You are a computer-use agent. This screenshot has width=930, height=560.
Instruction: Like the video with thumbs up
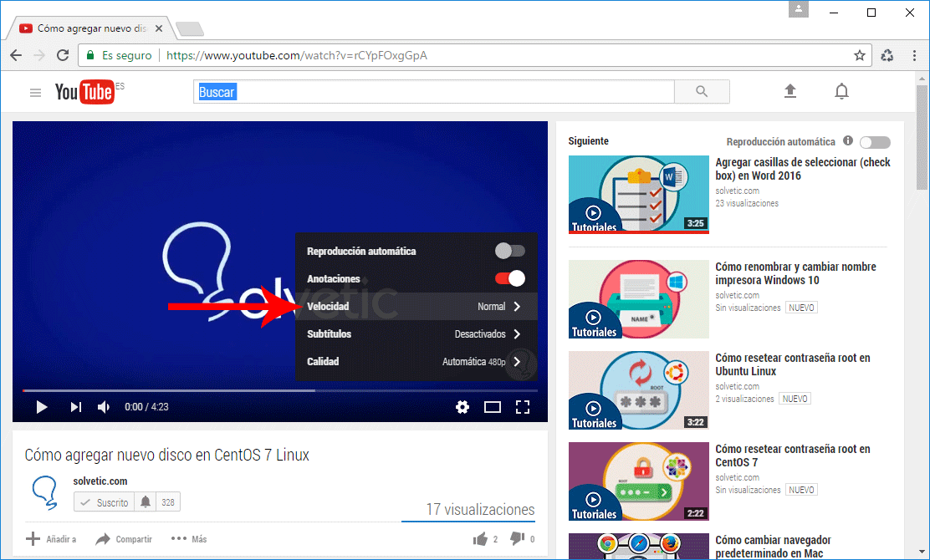click(x=480, y=538)
